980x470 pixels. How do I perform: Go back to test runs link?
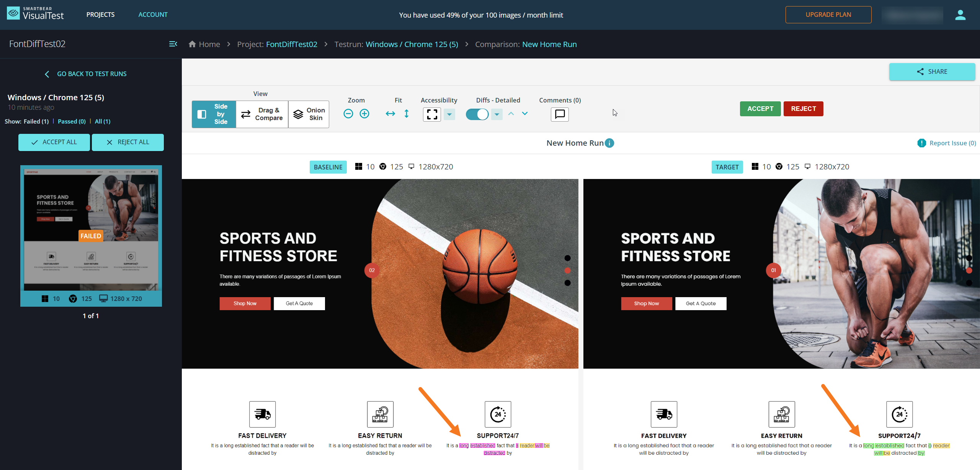91,74
